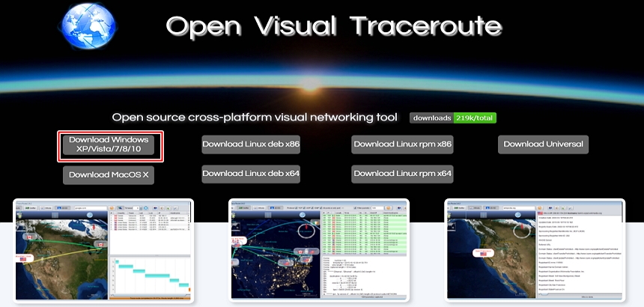
Task: Click the Open source cross-platform visual networking tool tagline
Action: 255,118
